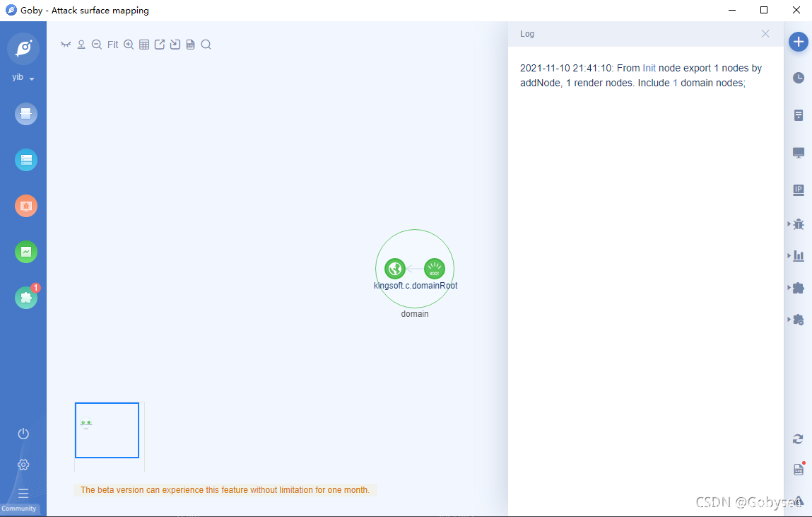Click the search magnifier in toolbar
The image size is (812, 517).
(x=206, y=45)
